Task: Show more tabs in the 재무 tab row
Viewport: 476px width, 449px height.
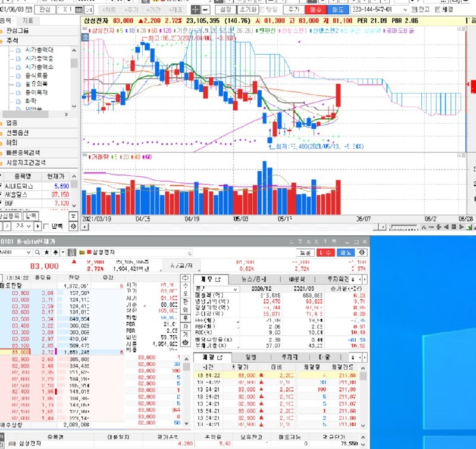Action: [x=352, y=279]
